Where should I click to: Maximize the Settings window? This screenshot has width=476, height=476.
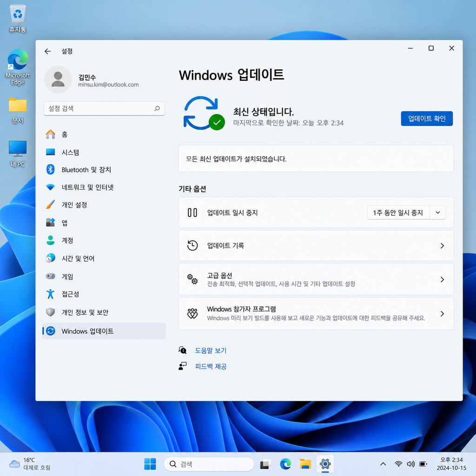pos(431,48)
